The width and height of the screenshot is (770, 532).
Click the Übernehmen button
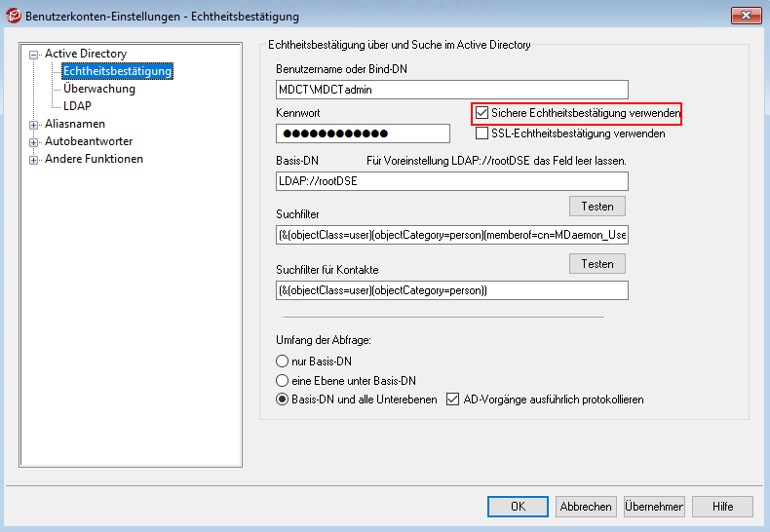click(x=654, y=507)
